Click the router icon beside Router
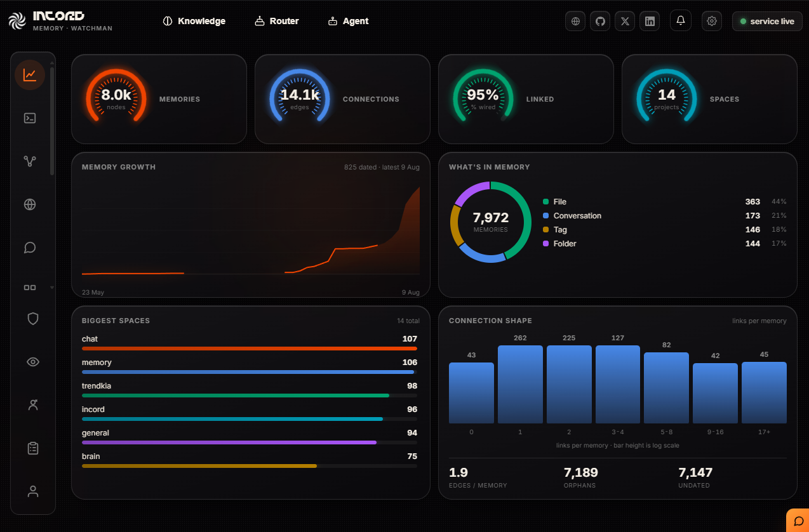Image resolution: width=809 pixels, height=532 pixels. point(259,21)
